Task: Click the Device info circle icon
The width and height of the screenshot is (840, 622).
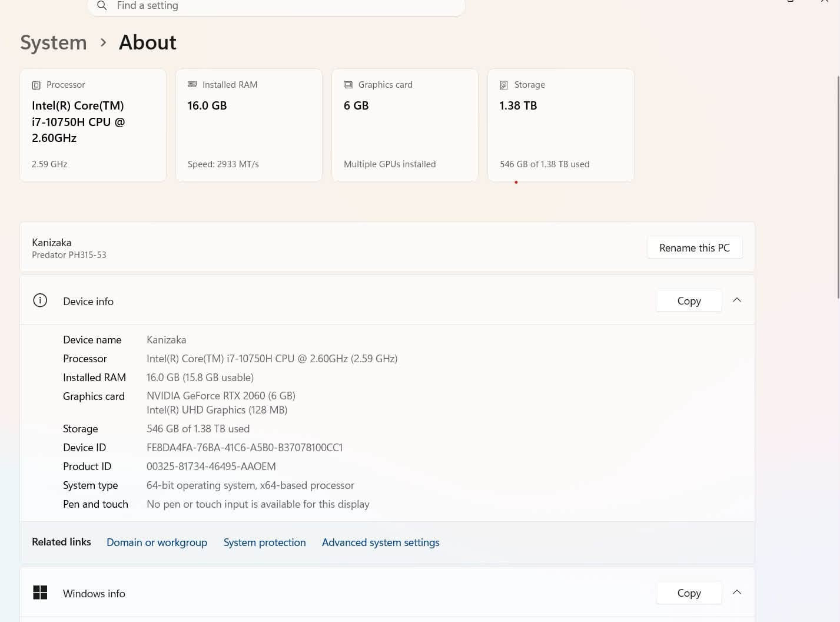Action: coord(40,300)
